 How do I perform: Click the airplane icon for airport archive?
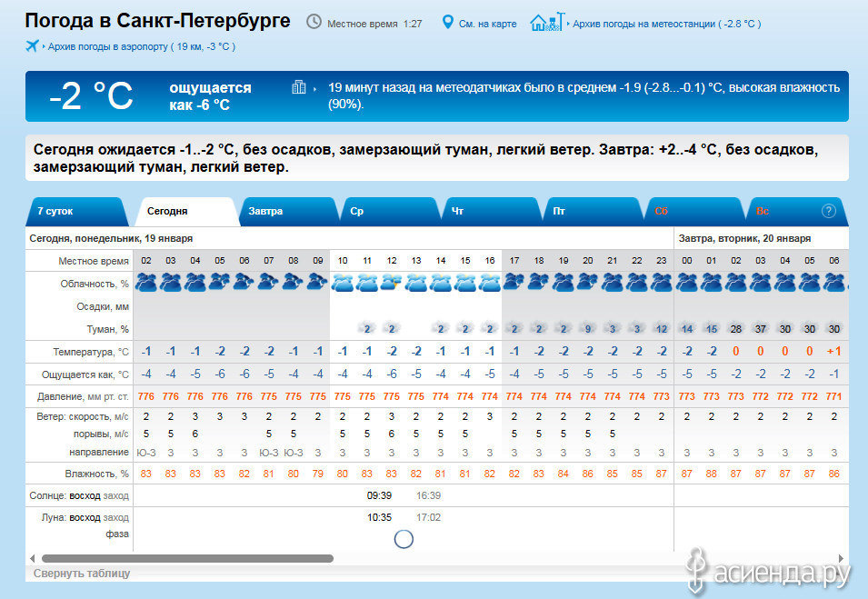coord(34,45)
